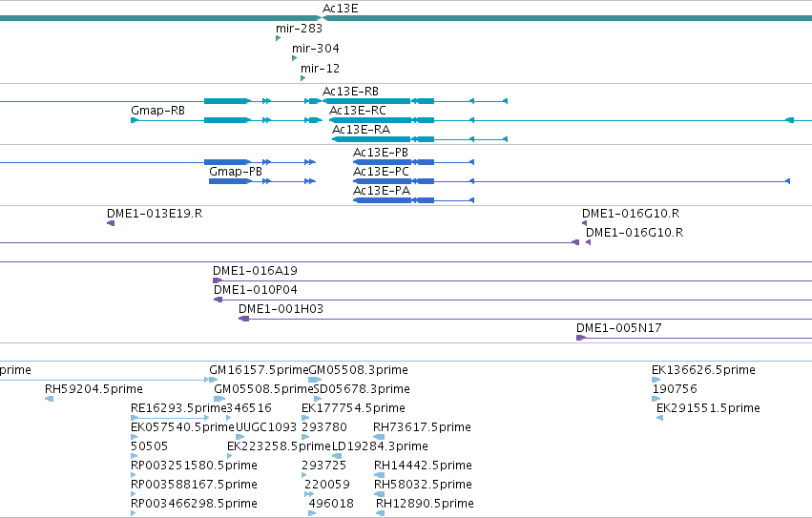Select the LD19284.3prime EST label
This screenshot has height=518, width=812.
tap(380, 447)
